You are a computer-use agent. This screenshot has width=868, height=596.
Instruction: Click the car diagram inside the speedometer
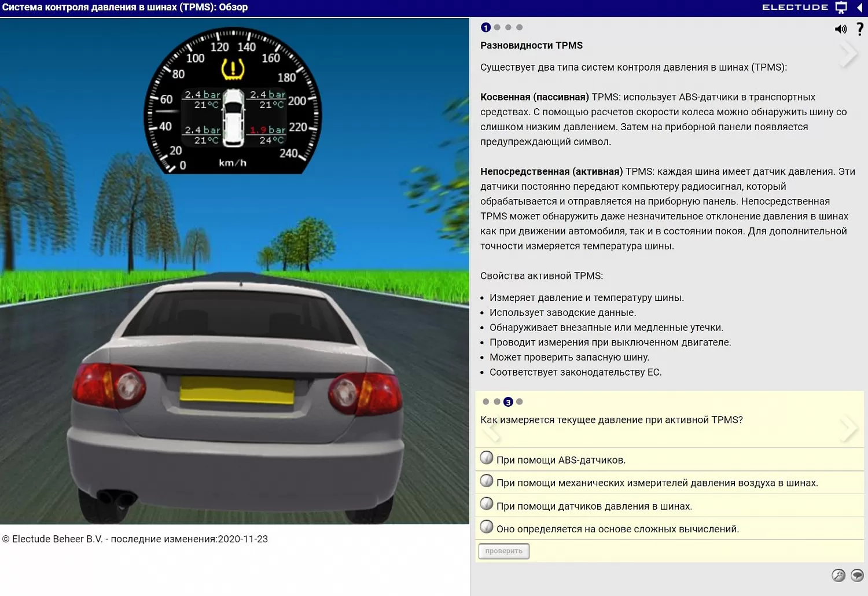(233, 117)
